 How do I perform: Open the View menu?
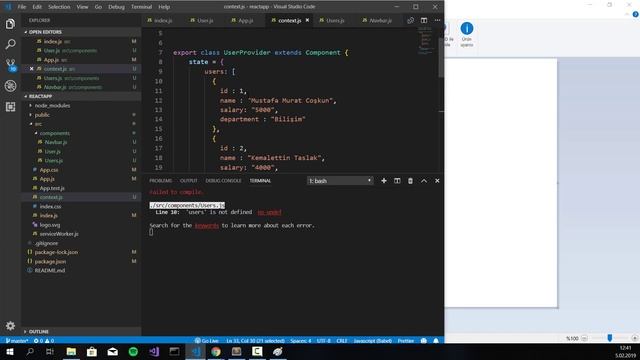(x=82, y=7)
